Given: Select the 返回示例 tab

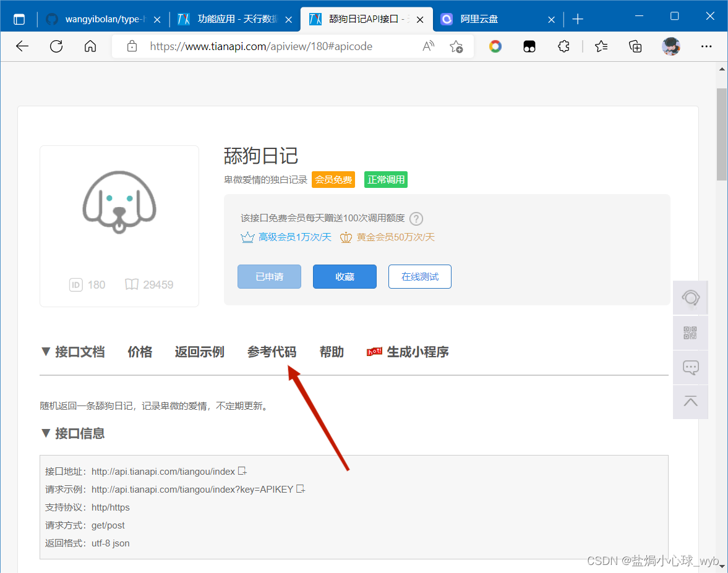Looking at the screenshot, I should click(x=200, y=352).
